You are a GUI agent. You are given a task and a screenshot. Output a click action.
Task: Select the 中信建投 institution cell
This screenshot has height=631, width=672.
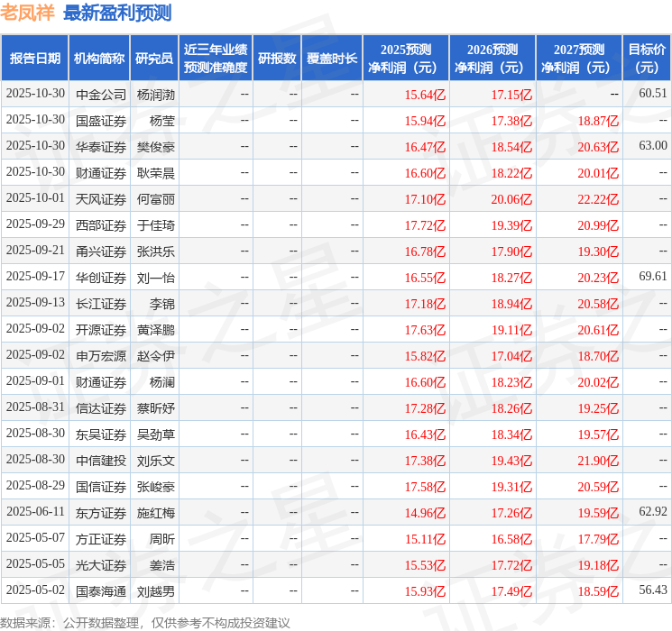(101, 461)
